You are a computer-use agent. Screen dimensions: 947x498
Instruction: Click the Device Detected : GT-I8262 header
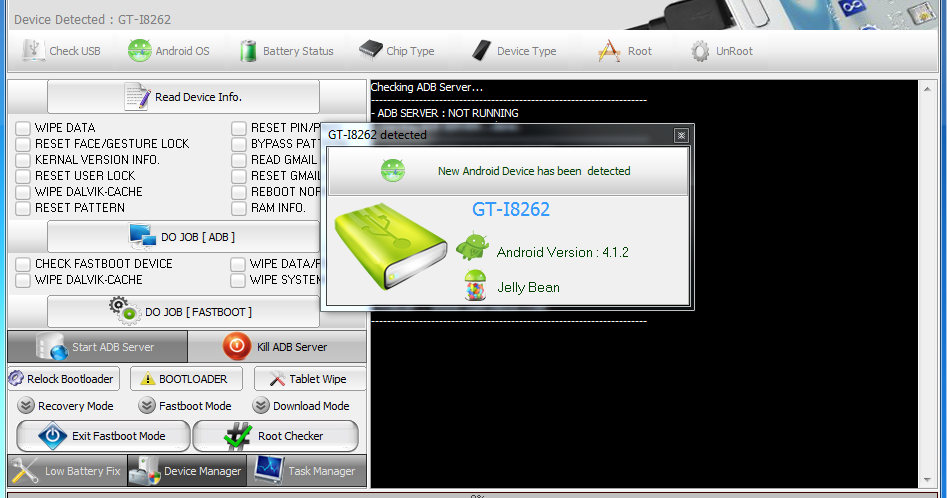(92, 19)
